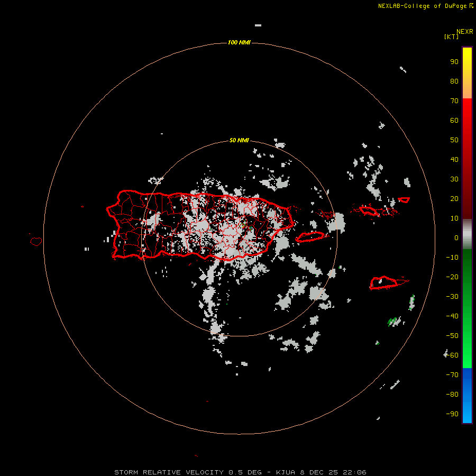Click the -40 value on velocity scale

(452, 316)
